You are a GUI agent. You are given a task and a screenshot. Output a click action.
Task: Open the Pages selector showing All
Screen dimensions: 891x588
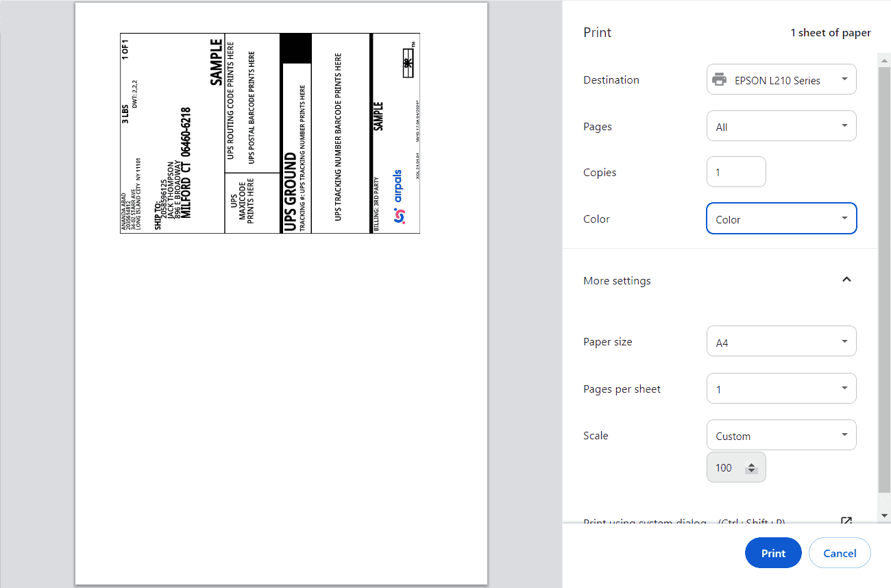coord(781,125)
